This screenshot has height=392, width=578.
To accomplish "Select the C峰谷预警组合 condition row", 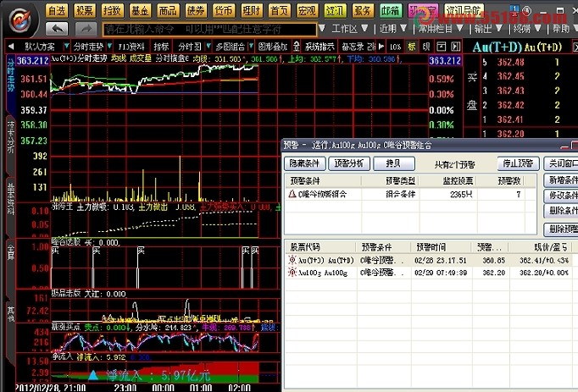I will pos(410,194).
